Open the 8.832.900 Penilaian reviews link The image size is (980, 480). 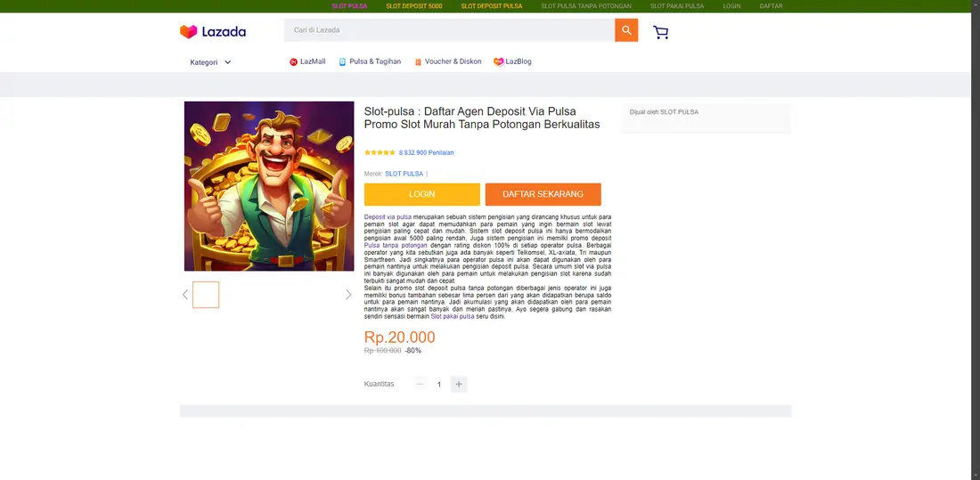[x=426, y=152]
